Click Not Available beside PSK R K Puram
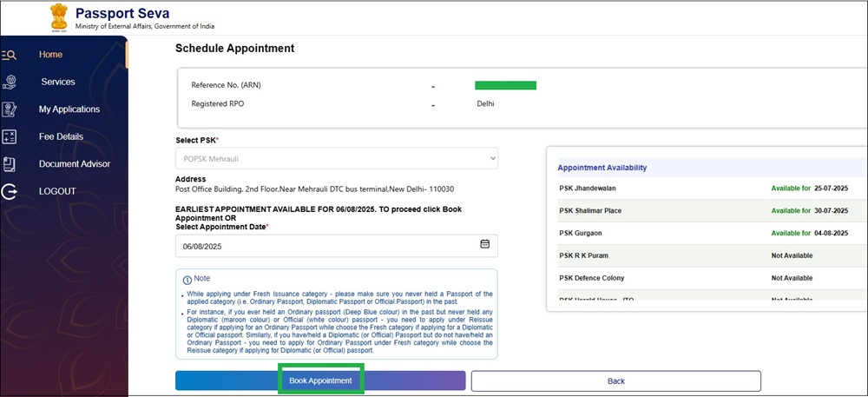The image size is (868, 397). (x=792, y=255)
